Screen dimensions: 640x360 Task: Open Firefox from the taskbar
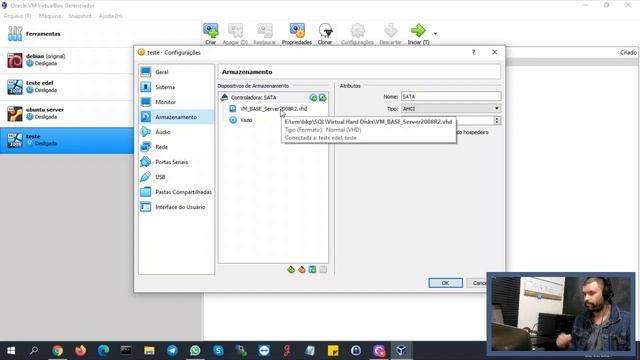[80, 351]
